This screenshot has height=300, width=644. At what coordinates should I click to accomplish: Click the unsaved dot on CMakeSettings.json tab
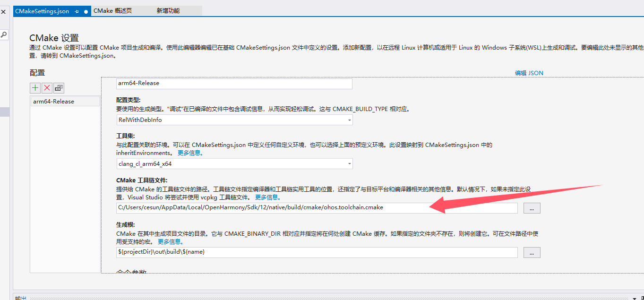coord(86,11)
